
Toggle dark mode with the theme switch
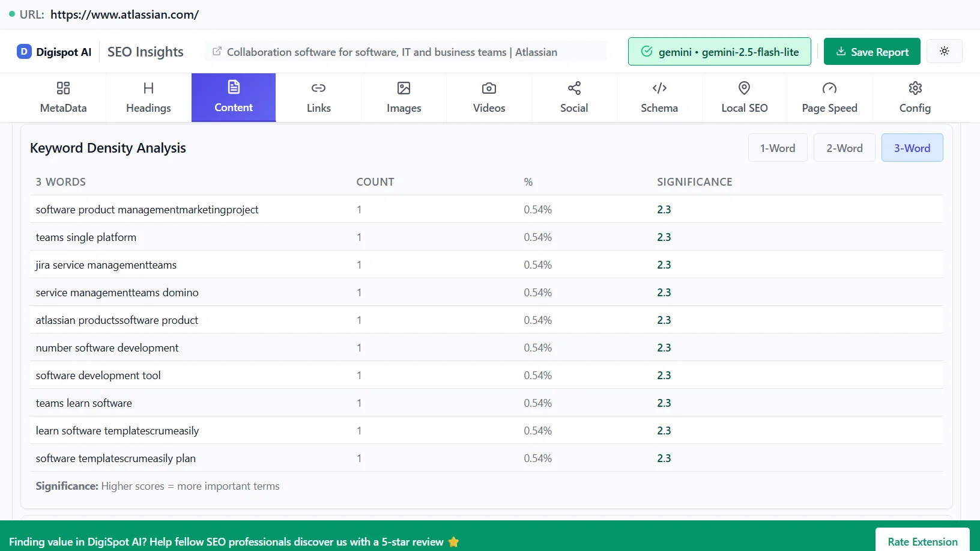(x=945, y=51)
